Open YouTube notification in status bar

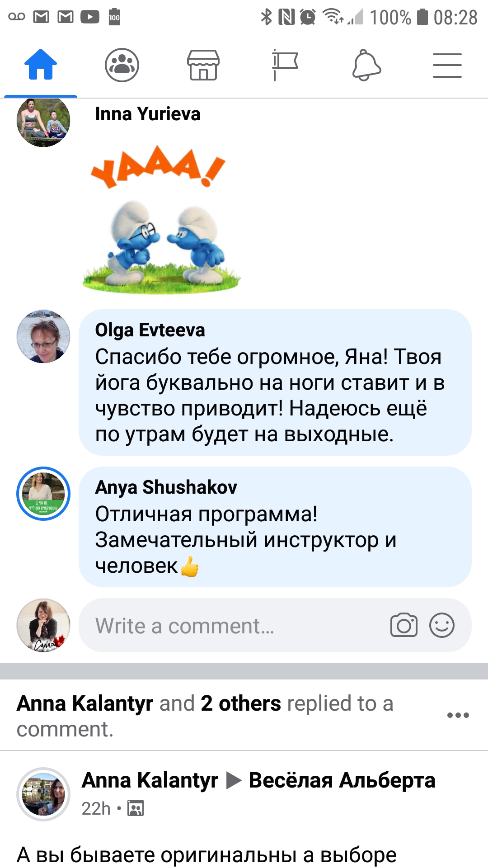(90, 17)
